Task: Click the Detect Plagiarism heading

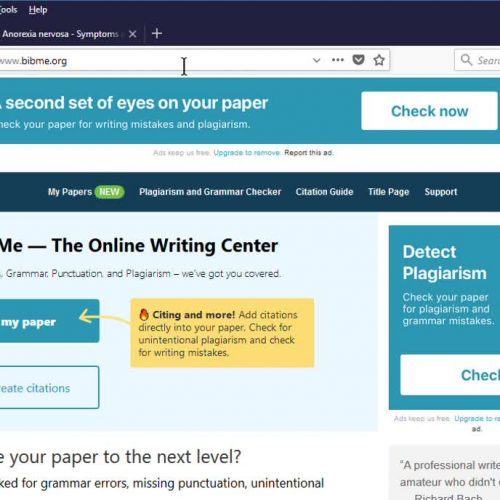Action: 444,262
